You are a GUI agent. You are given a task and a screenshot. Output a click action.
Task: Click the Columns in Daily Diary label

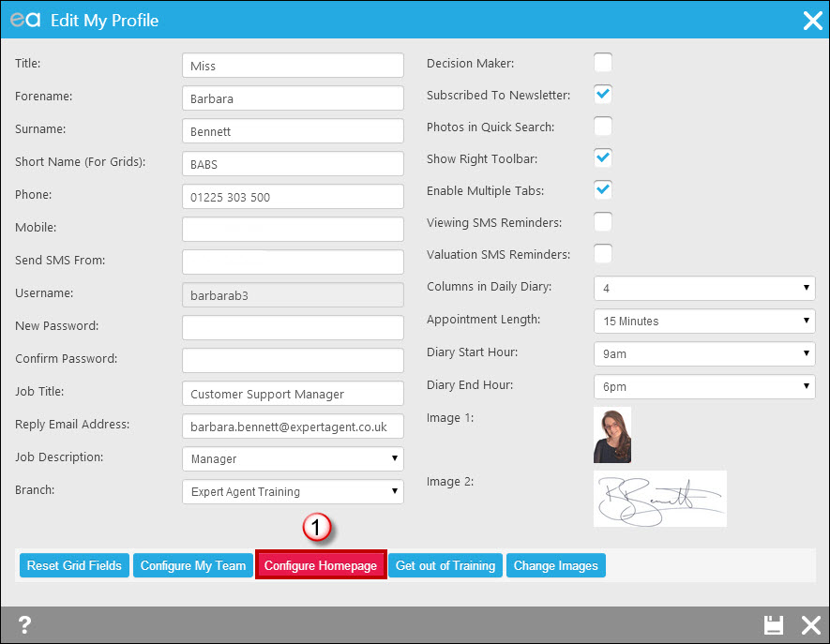coord(490,286)
